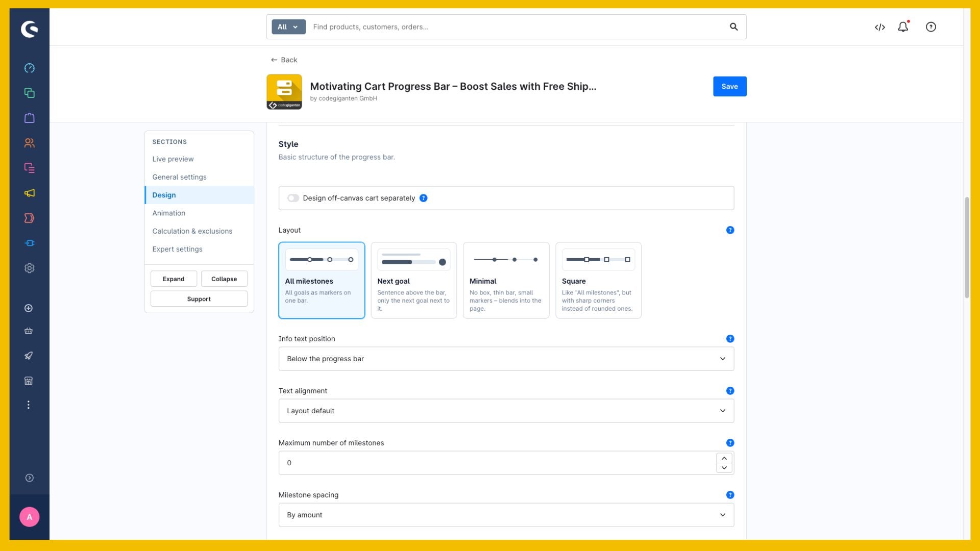Image resolution: width=980 pixels, height=551 pixels.
Task: Open the Content icon in sidebar
Action: (30, 168)
